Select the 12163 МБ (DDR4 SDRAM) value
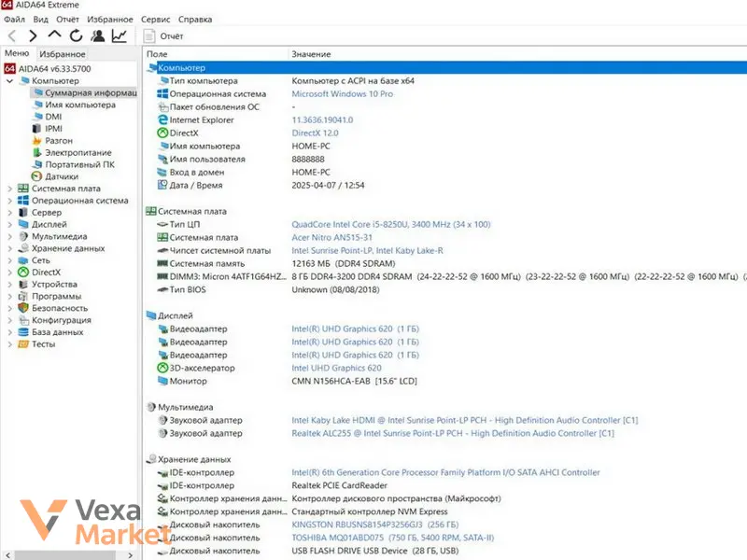The image size is (747, 560). tap(344, 263)
